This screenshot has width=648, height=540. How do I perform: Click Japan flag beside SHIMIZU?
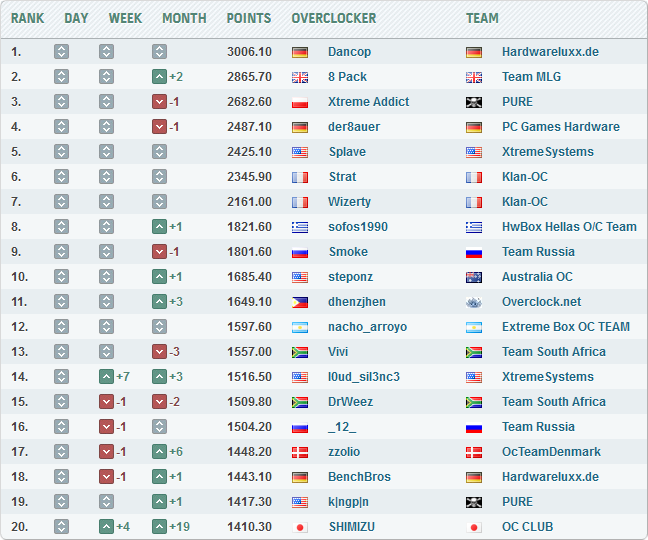pos(300,527)
